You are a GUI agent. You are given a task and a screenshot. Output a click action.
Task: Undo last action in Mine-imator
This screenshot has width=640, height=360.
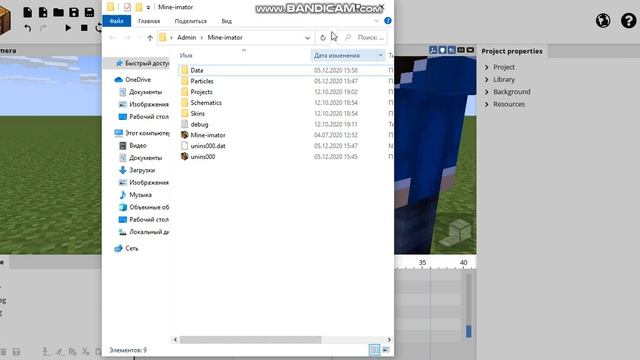pyautogui.click(x=27, y=28)
